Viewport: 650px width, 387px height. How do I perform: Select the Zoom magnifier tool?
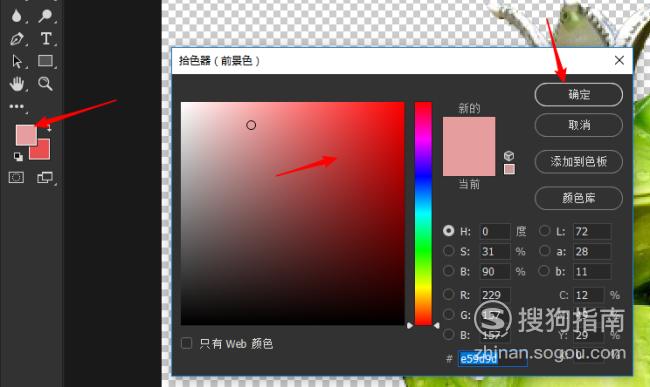coord(45,84)
